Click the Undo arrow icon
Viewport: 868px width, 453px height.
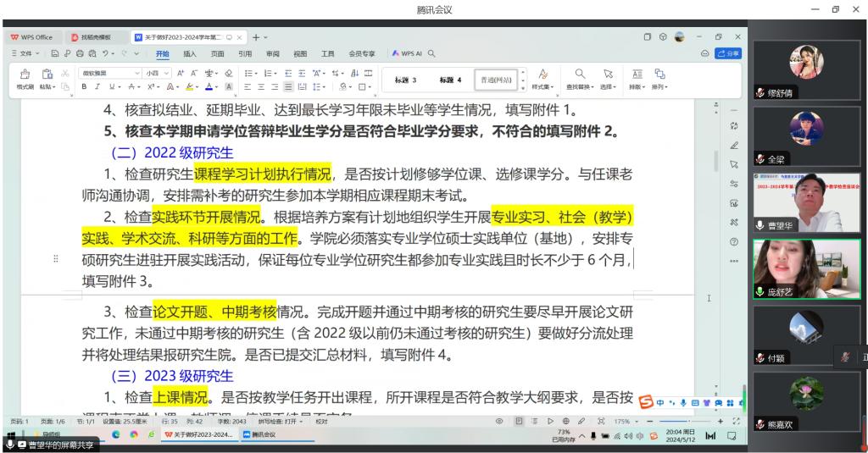coord(105,53)
